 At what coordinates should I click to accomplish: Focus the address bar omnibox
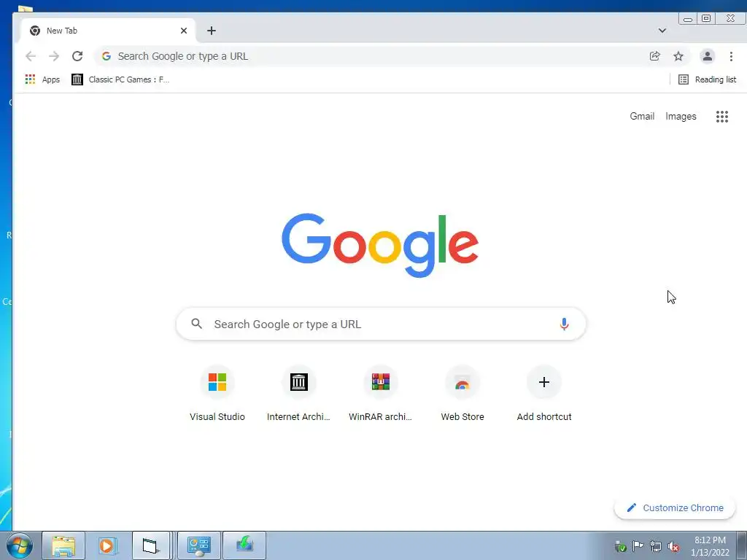371,56
